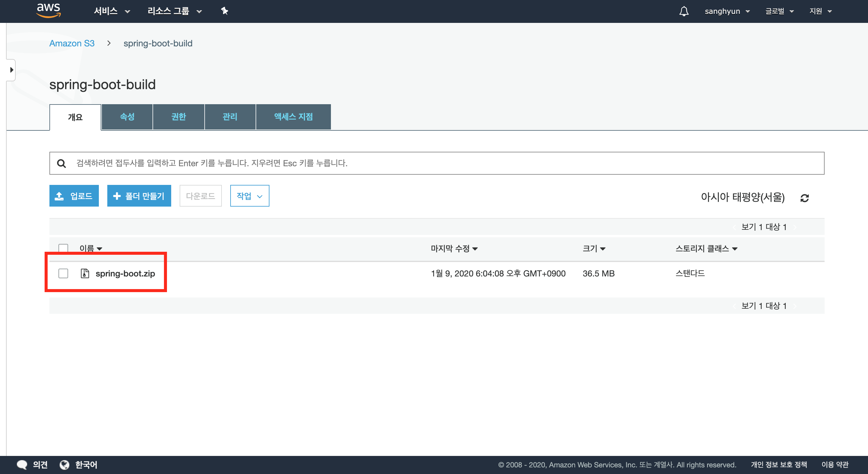Click the feedback speech bubble icon
This screenshot has width=868, height=474.
[22, 465]
